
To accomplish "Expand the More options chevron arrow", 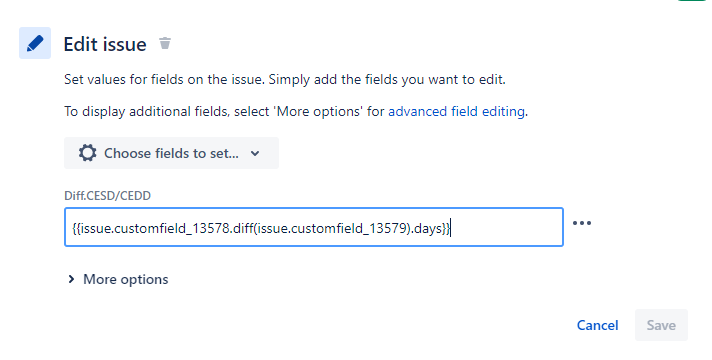I will (x=71, y=279).
